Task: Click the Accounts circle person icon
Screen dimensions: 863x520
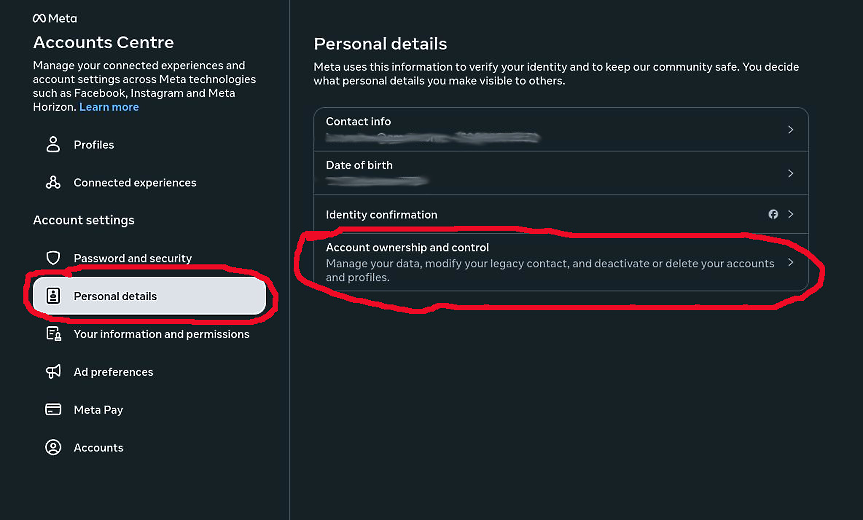Action: [x=53, y=447]
